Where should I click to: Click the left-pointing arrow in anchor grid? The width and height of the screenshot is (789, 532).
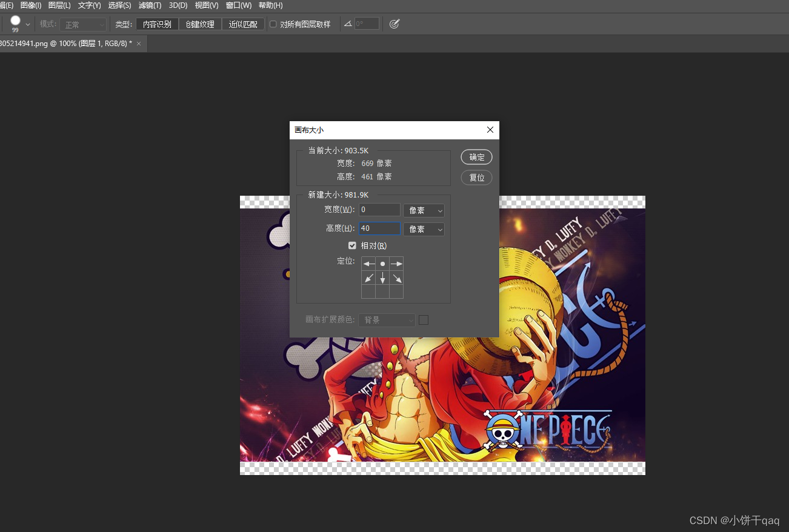[x=368, y=264]
